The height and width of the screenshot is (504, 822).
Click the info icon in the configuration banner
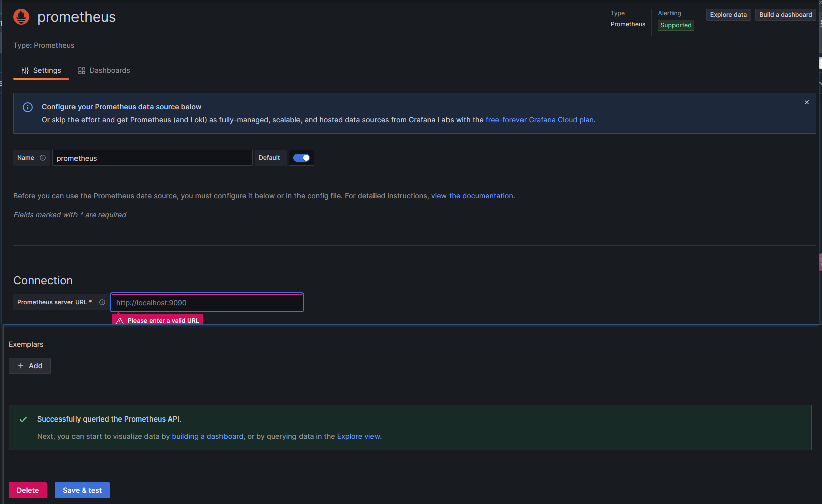point(28,107)
